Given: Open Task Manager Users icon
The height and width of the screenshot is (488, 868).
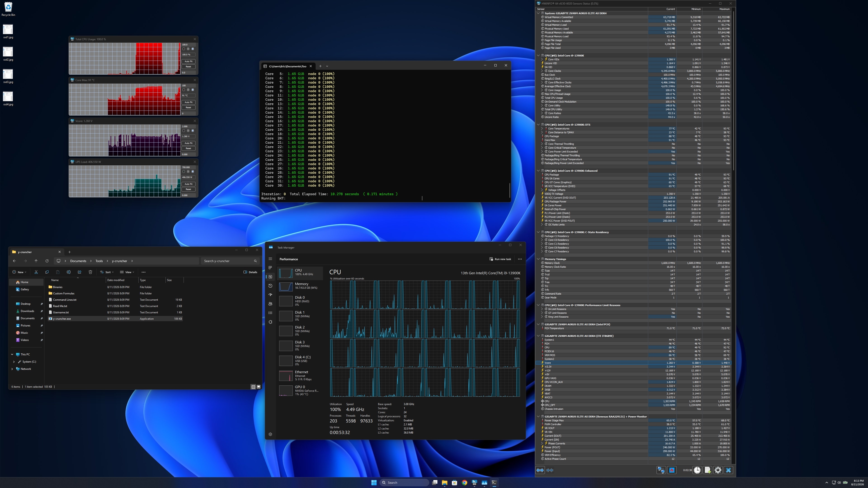Looking at the screenshot, I should click(x=270, y=304).
